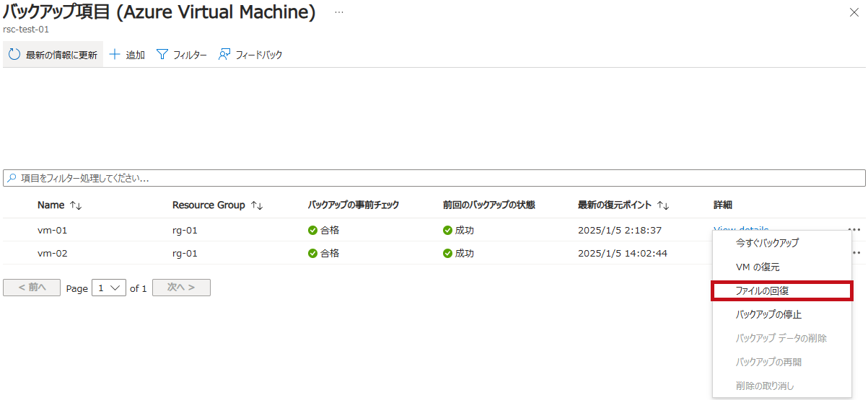Click rg-01 in the vm-02 row
868x400 pixels.
click(x=185, y=254)
